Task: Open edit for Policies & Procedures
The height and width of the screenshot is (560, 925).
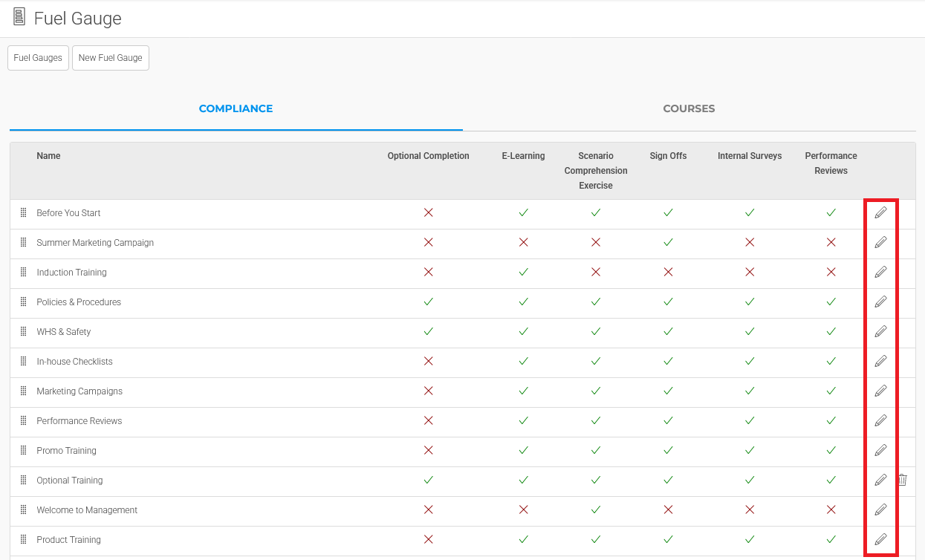Action: click(880, 302)
